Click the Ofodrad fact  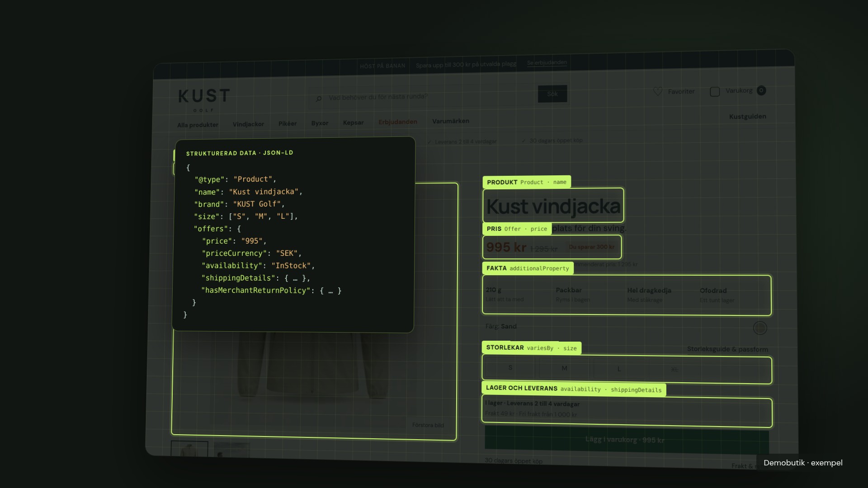(x=717, y=296)
